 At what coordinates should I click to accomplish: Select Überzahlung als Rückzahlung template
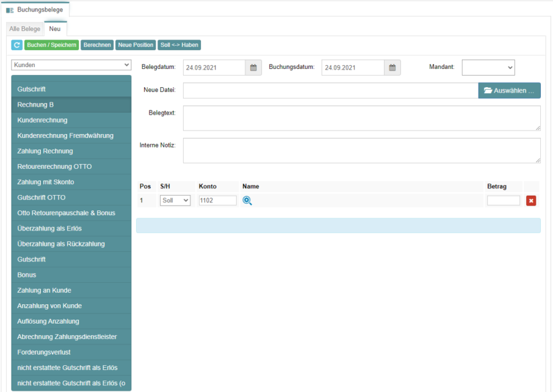pyautogui.click(x=71, y=244)
